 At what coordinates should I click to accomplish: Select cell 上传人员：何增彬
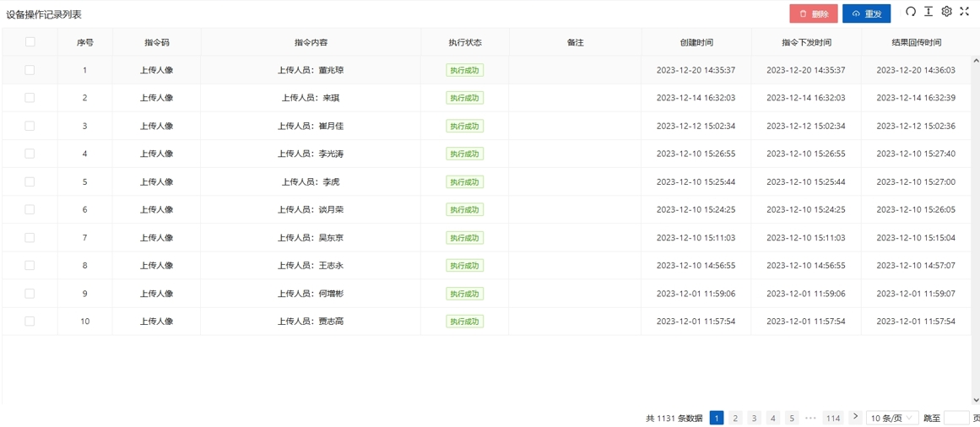tap(311, 293)
